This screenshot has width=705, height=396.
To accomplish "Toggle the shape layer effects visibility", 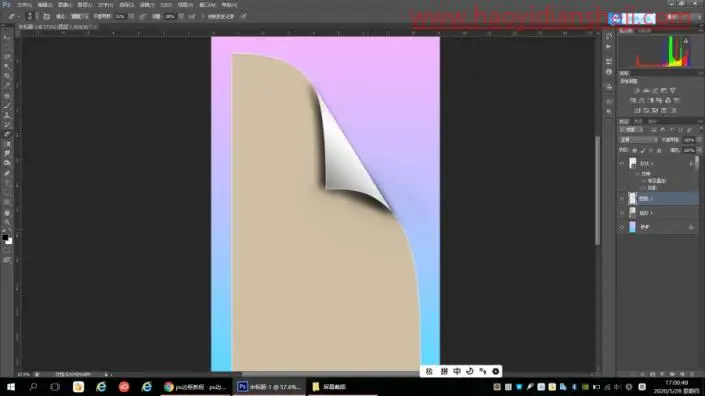I will tap(638, 174).
